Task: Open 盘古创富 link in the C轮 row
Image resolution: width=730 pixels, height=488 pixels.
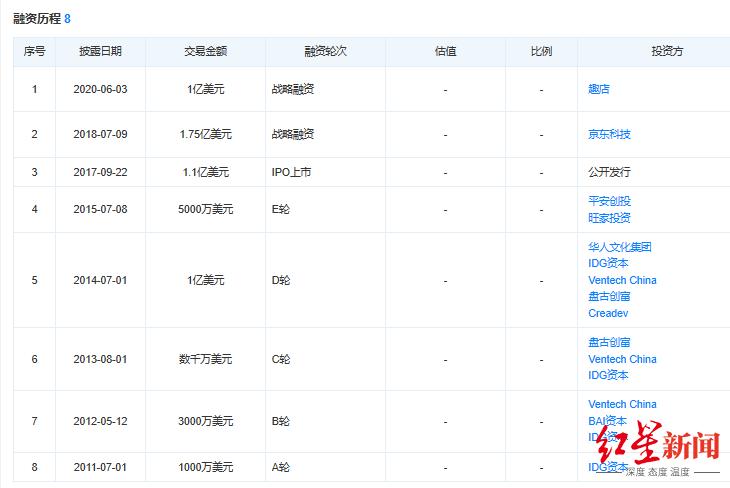Action: click(609, 342)
